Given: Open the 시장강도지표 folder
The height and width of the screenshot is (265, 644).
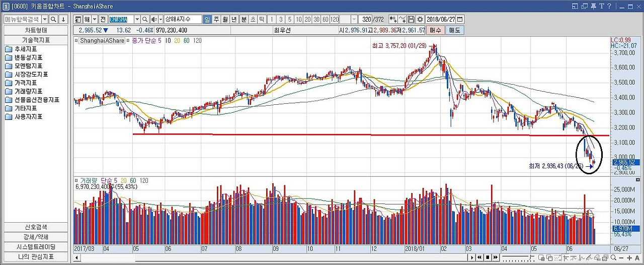Looking at the screenshot, I should (x=27, y=75).
